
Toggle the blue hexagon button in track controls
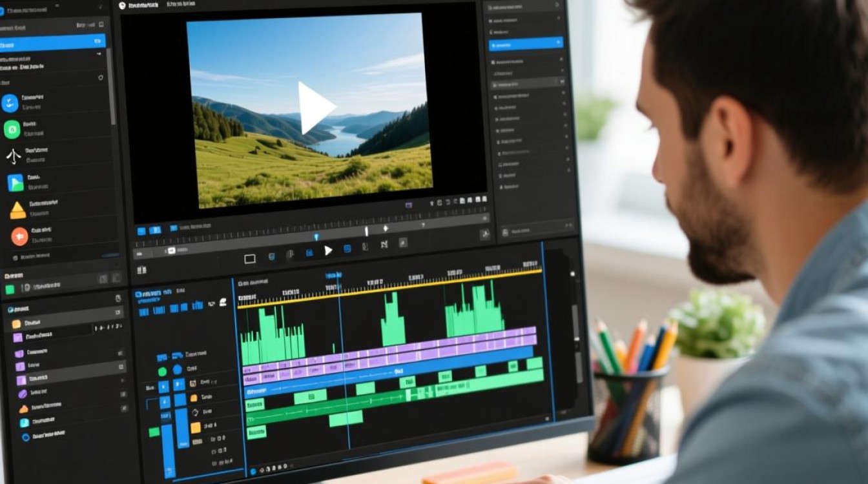(x=177, y=370)
